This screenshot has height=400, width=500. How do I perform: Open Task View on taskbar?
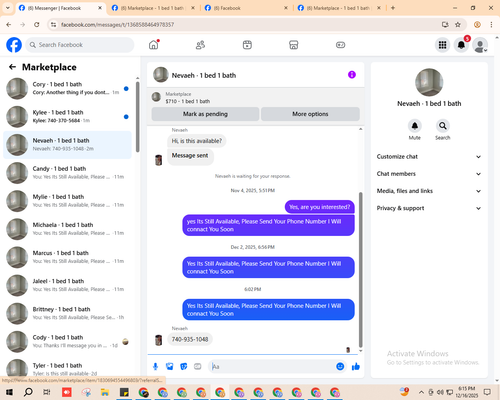click(47, 392)
